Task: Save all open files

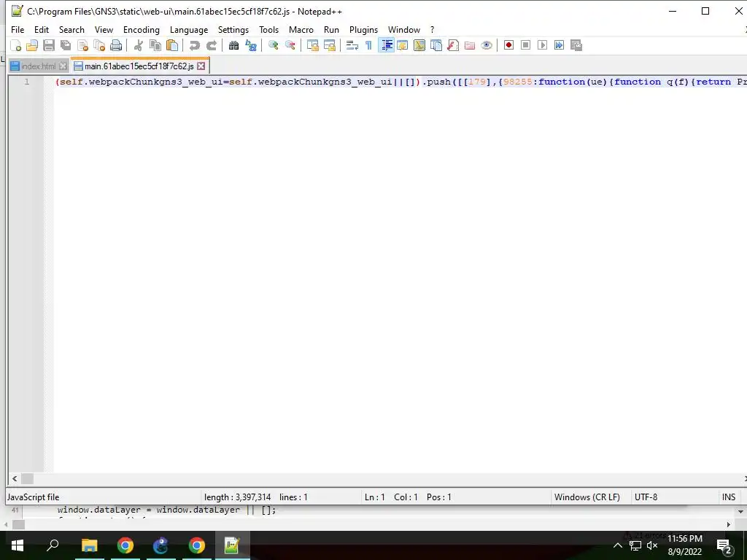Action: [66, 45]
